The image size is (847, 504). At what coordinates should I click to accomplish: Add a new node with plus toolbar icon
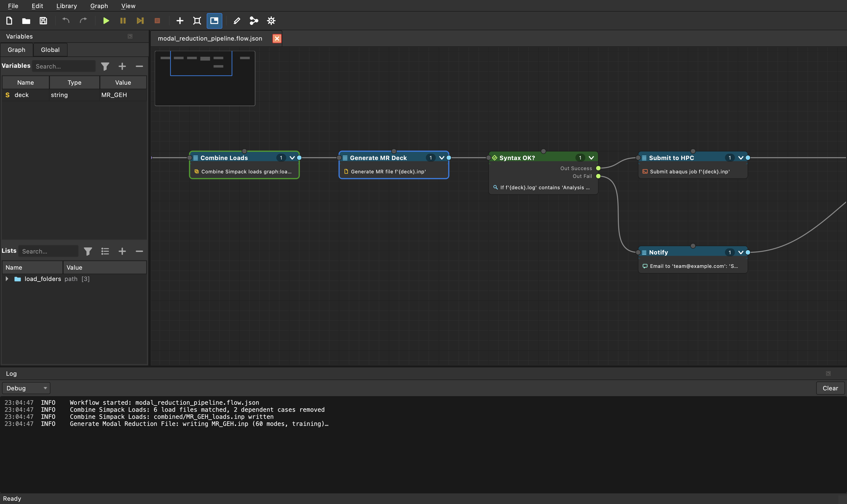[180, 21]
